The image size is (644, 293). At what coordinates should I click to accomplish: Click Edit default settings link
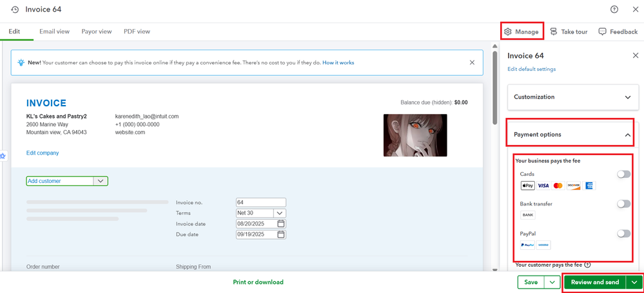(x=531, y=69)
